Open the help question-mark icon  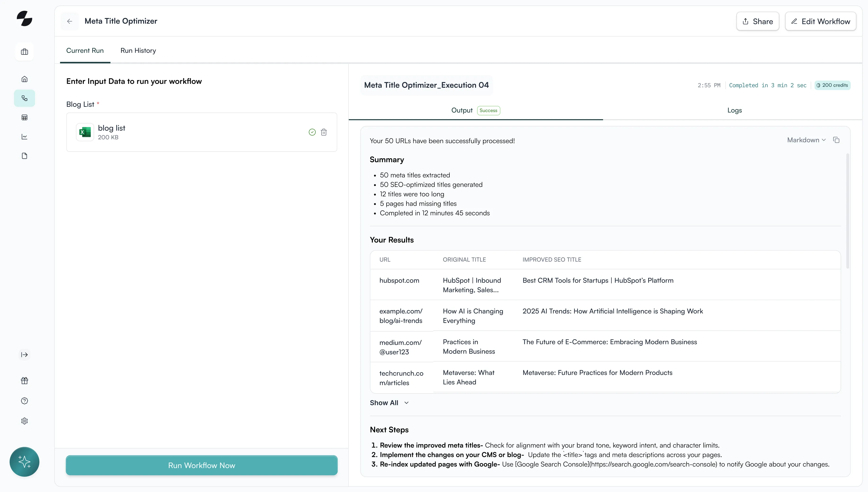pos(24,400)
